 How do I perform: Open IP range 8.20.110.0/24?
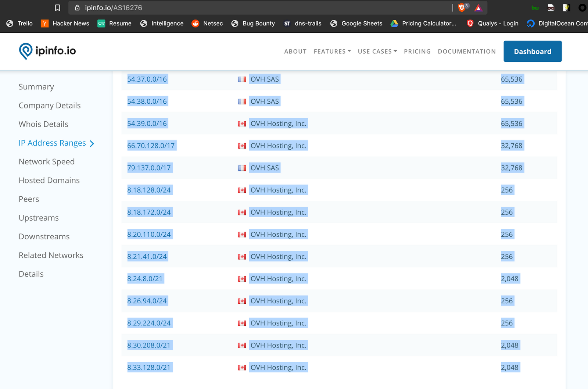coord(149,235)
